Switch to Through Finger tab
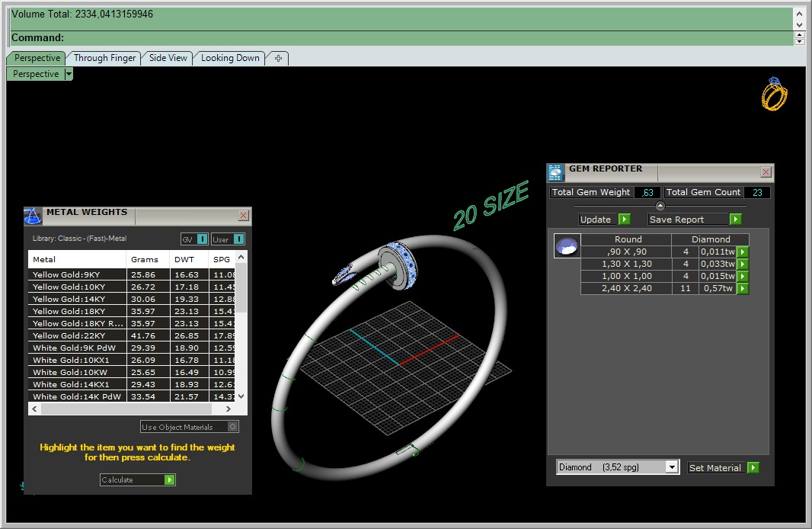Screen dimensions: 812x529 tap(104, 58)
